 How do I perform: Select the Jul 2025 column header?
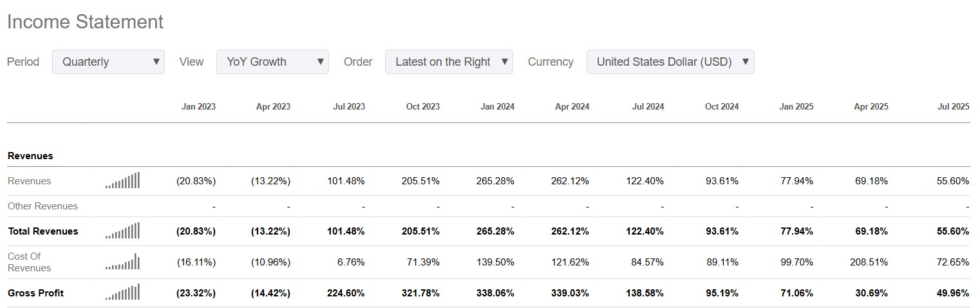coord(953,107)
